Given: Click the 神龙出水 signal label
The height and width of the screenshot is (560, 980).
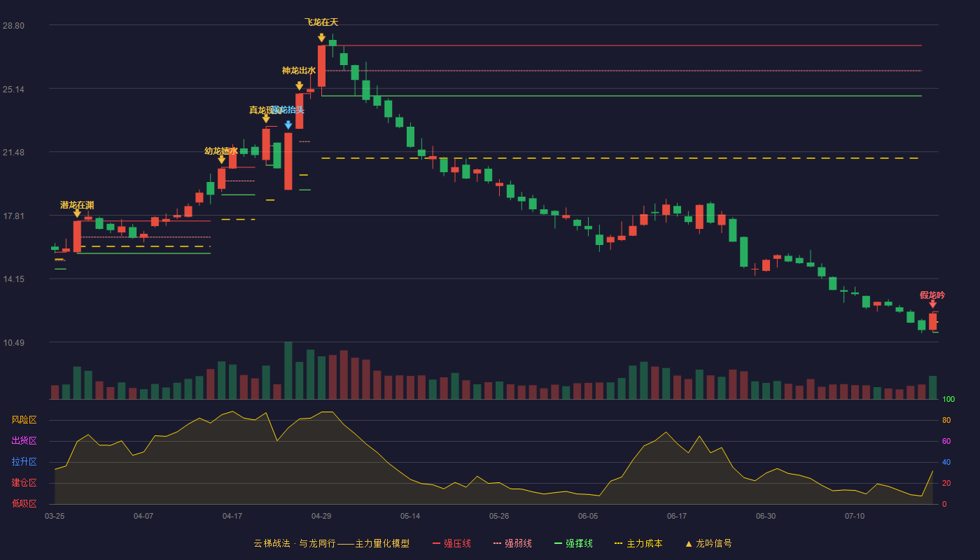Looking at the screenshot, I should coord(299,71).
